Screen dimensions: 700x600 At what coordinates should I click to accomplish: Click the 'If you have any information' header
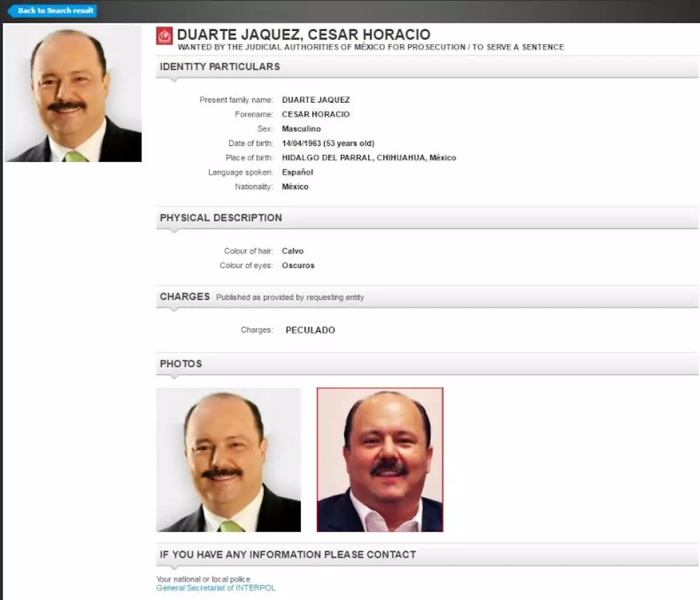point(288,554)
